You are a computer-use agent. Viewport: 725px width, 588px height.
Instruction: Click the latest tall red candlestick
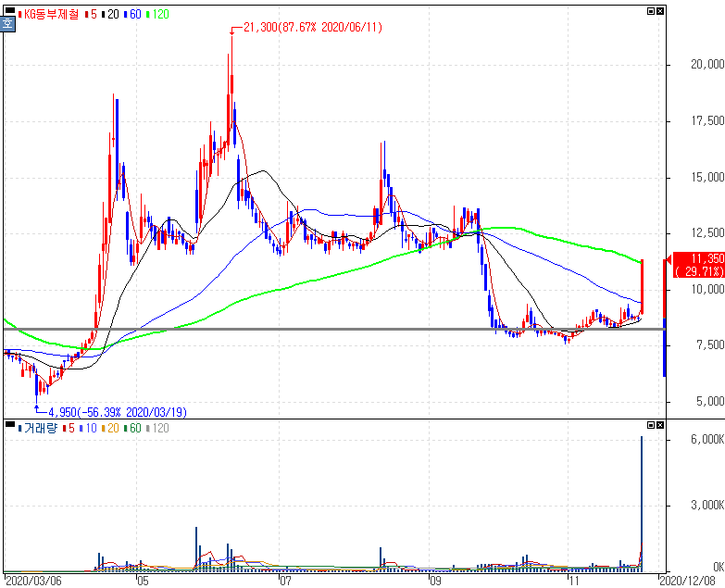tap(642, 287)
